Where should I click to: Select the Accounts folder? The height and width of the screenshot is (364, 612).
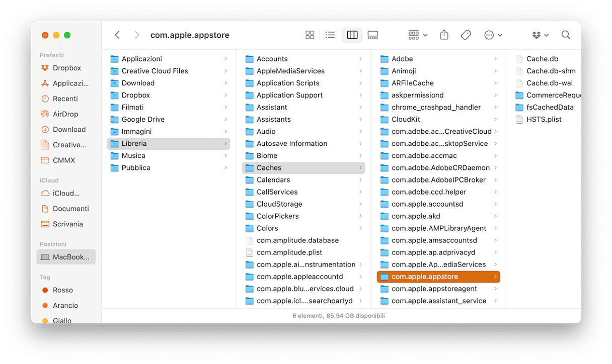(x=303, y=59)
